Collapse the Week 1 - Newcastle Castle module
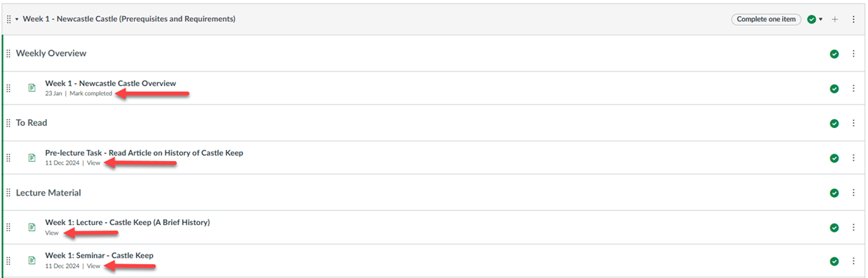This screenshot has width=868, height=278. click(x=17, y=19)
